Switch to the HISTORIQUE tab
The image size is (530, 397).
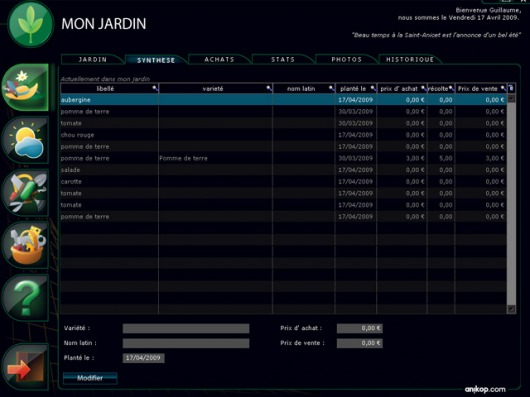pos(410,59)
